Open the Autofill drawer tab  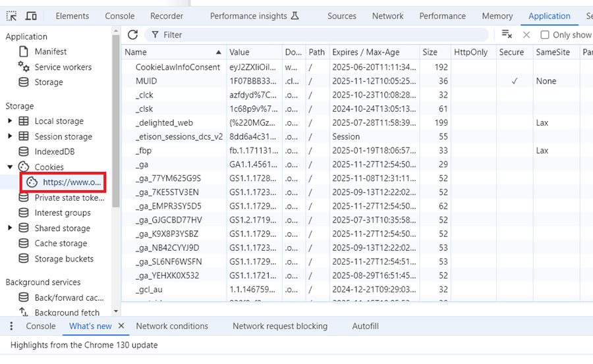[x=365, y=326]
